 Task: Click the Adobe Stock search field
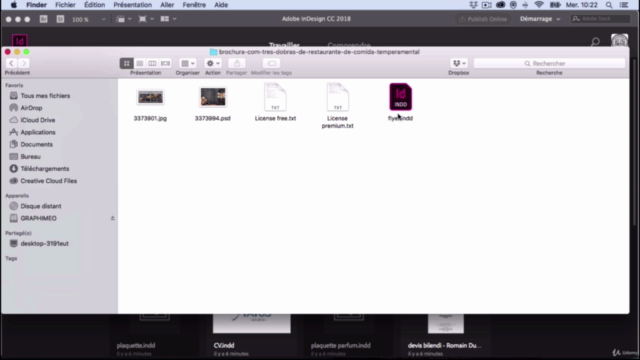pos(600,19)
